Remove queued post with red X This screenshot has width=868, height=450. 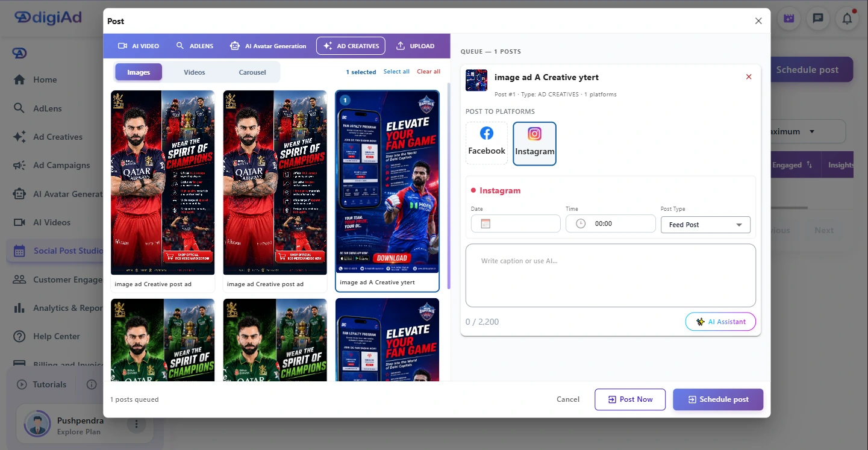pyautogui.click(x=749, y=77)
